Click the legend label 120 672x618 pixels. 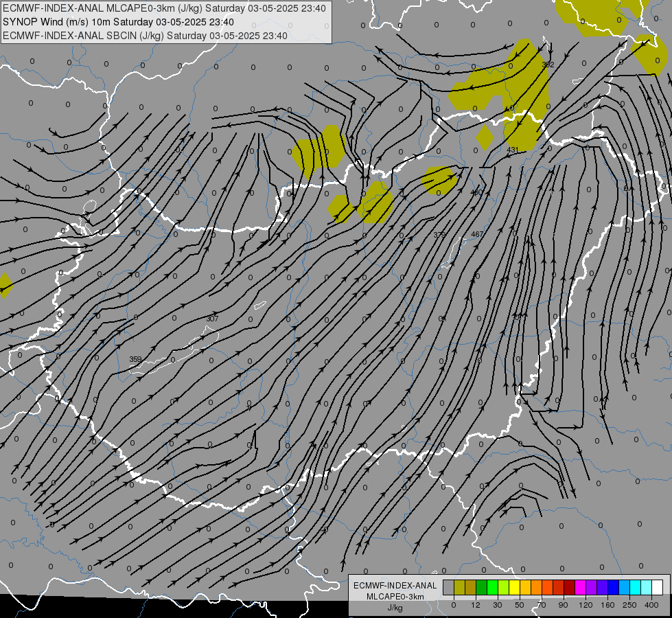click(x=586, y=605)
